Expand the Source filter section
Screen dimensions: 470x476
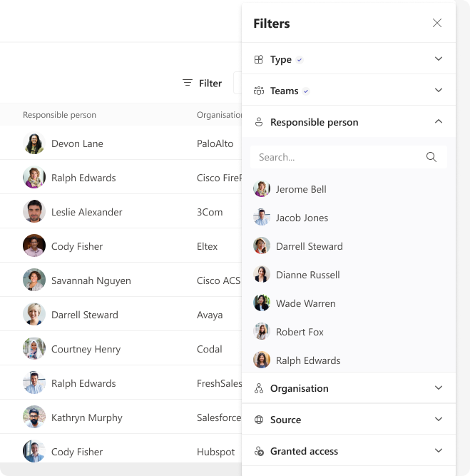[439, 420]
